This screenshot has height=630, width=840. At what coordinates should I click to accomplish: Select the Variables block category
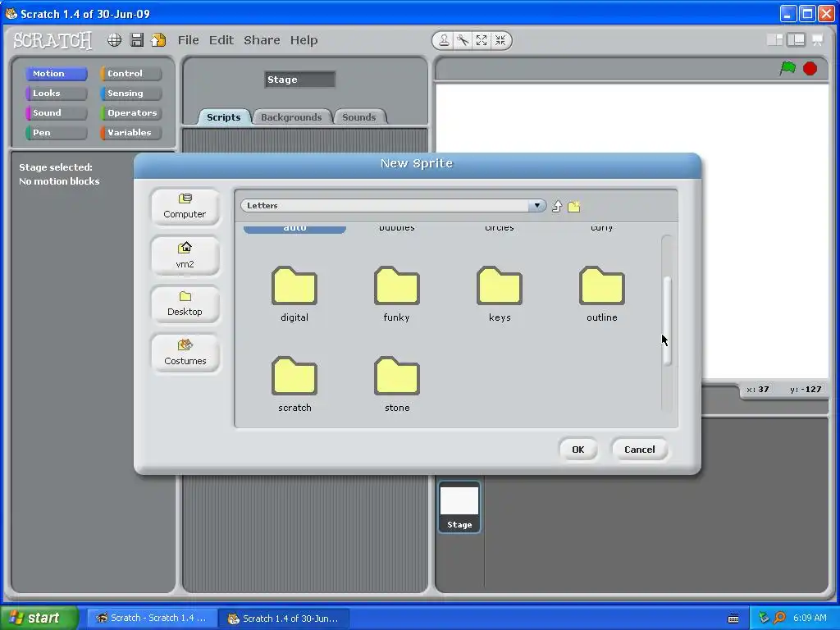point(130,132)
